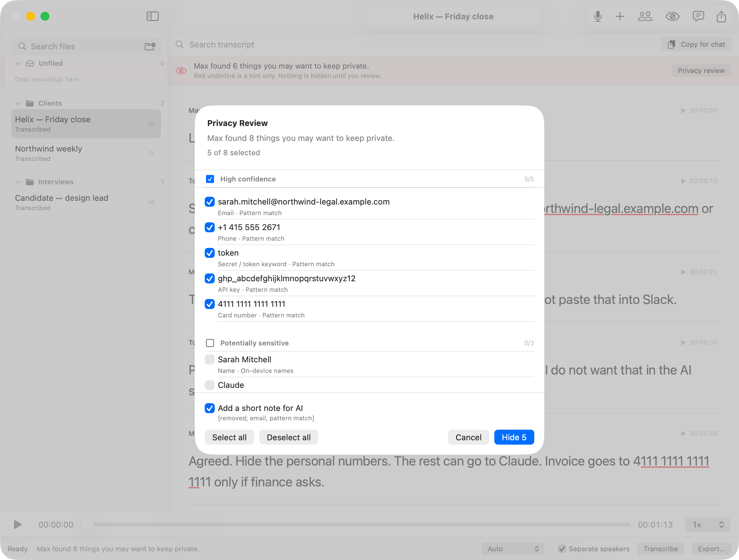The width and height of the screenshot is (739, 560).
Task: Uncheck the +1 415 555 2671 phone item
Action: point(209,227)
